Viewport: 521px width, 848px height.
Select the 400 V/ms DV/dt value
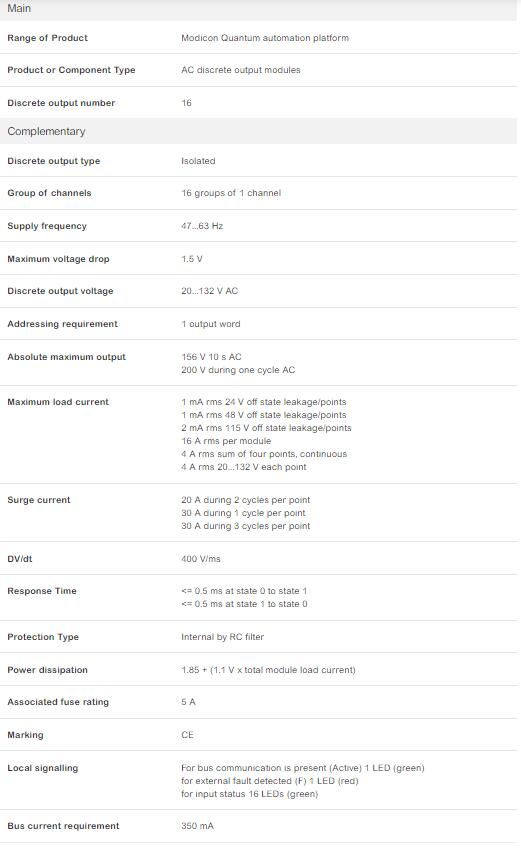(201, 559)
